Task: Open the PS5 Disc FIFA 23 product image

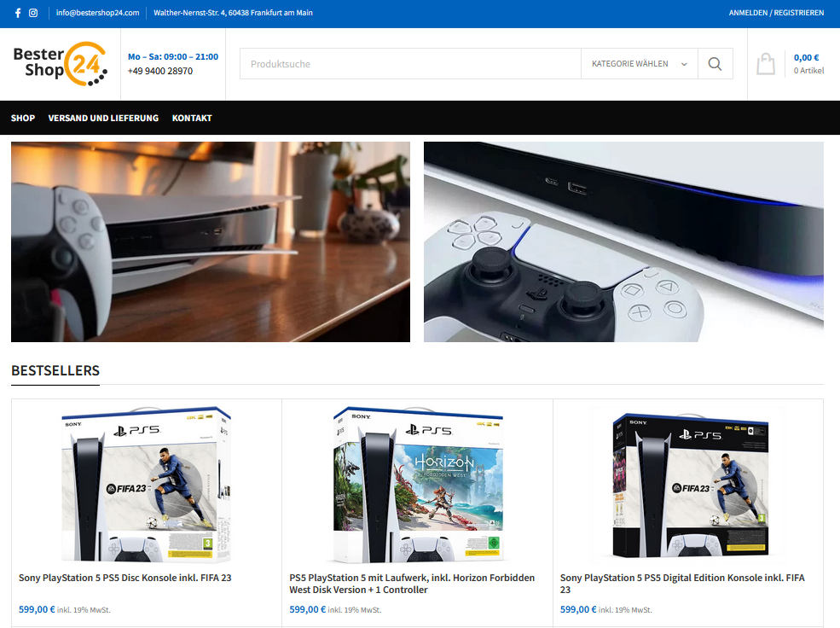Action: pyautogui.click(x=146, y=485)
